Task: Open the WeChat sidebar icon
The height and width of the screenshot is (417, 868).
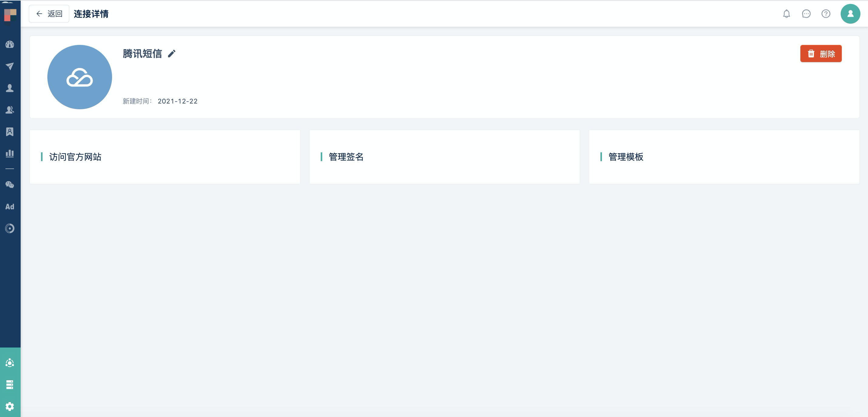Action: (10, 185)
